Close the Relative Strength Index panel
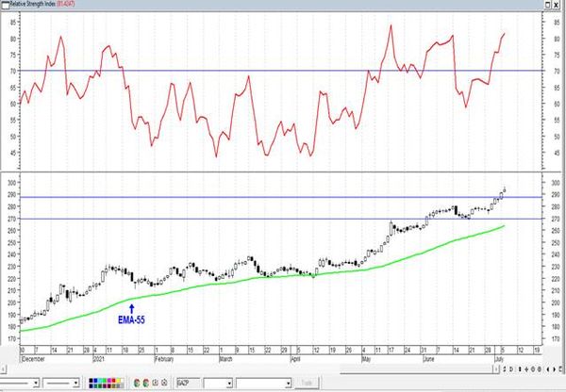566x392 pixels. (558, 5)
